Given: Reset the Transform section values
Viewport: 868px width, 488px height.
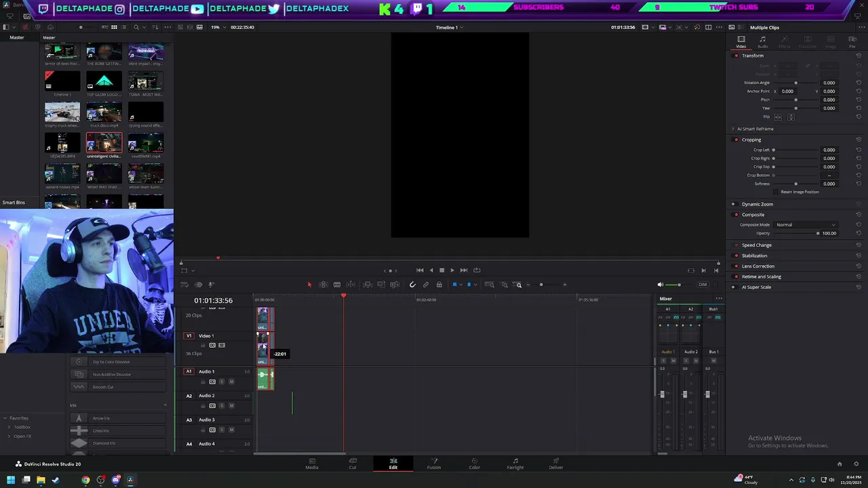Looking at the screenshot, I should click(859, 56).
